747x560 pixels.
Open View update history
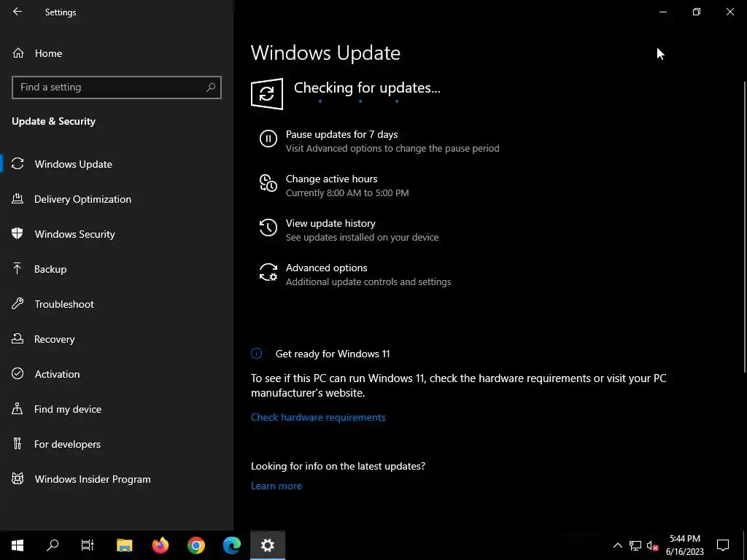[330, 223]
